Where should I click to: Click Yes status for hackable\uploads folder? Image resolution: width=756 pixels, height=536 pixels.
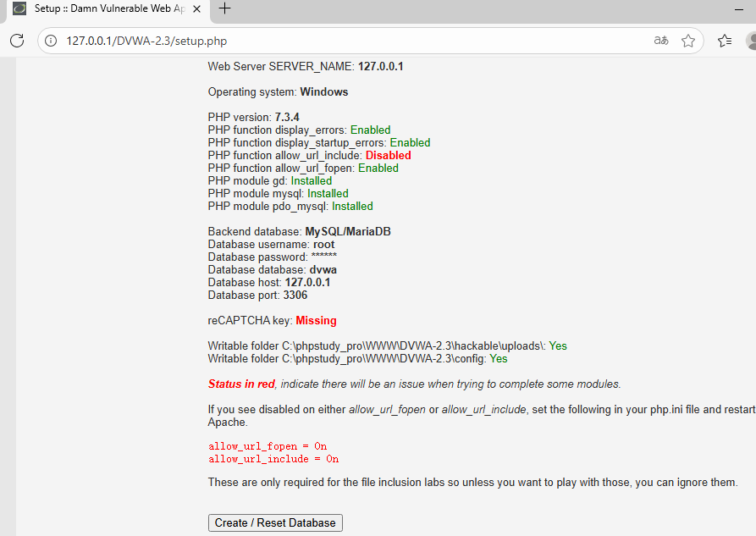[x=558, y=346]
